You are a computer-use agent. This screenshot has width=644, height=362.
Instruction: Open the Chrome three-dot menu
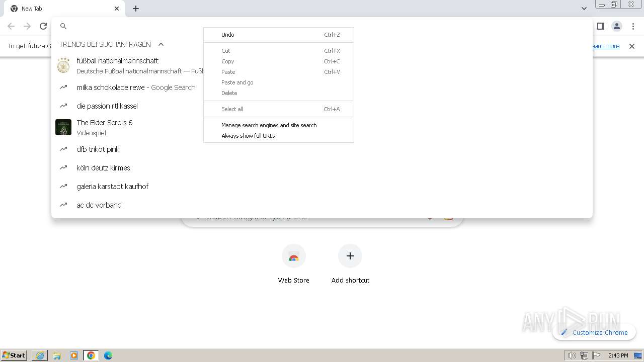point(633,26)
